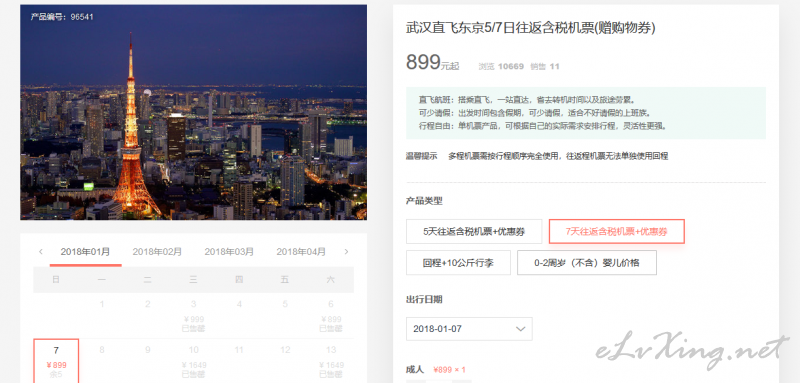Open the 出行日期 date dropdown

point(469,329)
